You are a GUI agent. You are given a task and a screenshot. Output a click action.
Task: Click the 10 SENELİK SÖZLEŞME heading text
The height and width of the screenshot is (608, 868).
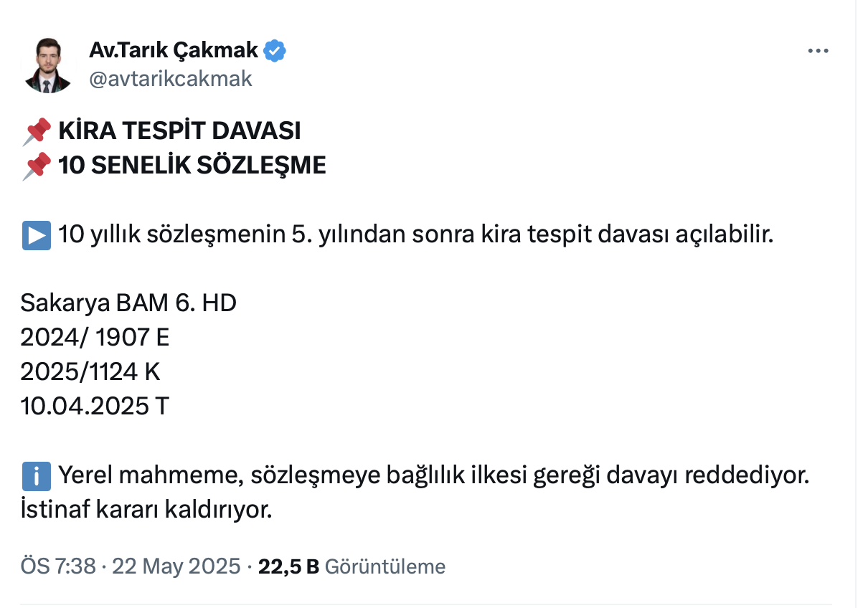coord(192,166)
